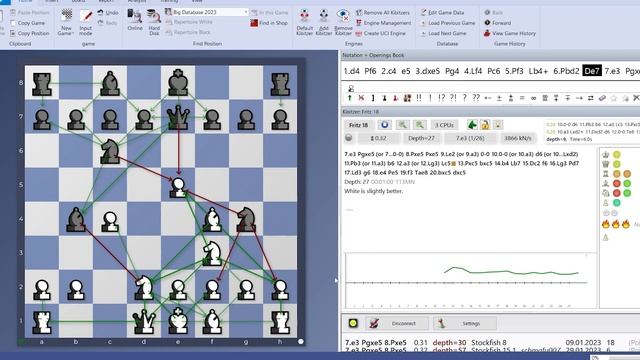This screenshot has height=360, width=640.
Task: Switch to Input mode
Action: point(86,22)
